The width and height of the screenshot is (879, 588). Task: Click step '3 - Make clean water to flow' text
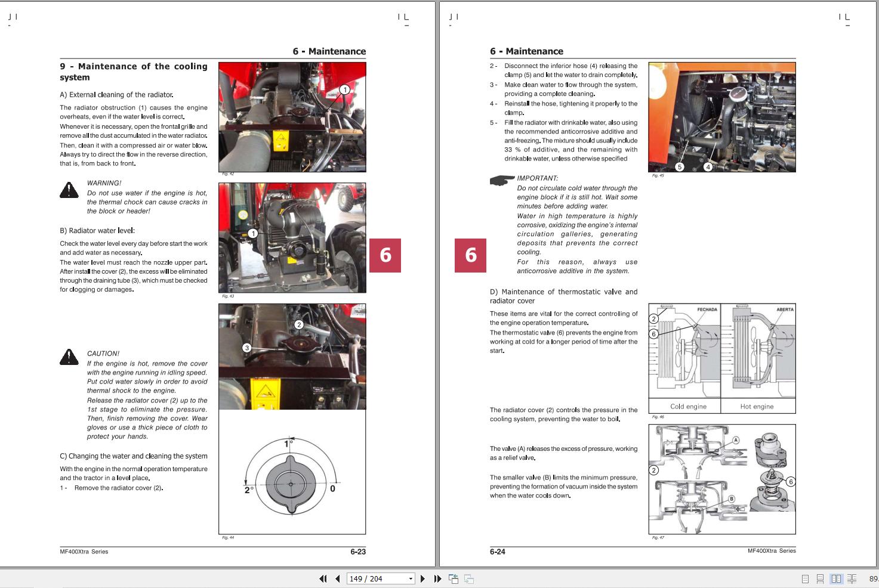pos(563,89)
